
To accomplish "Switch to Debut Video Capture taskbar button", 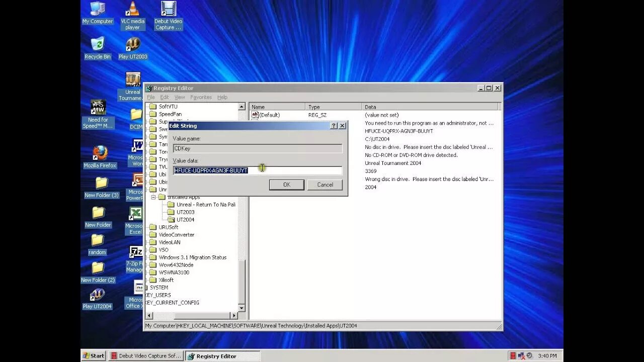I will pyautogui.click(x=146, y=355).
